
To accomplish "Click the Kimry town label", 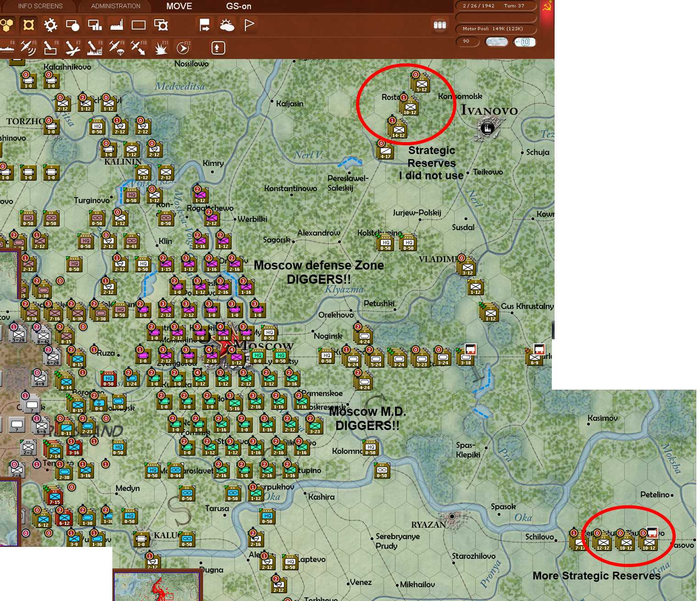I will pos(213,163).
